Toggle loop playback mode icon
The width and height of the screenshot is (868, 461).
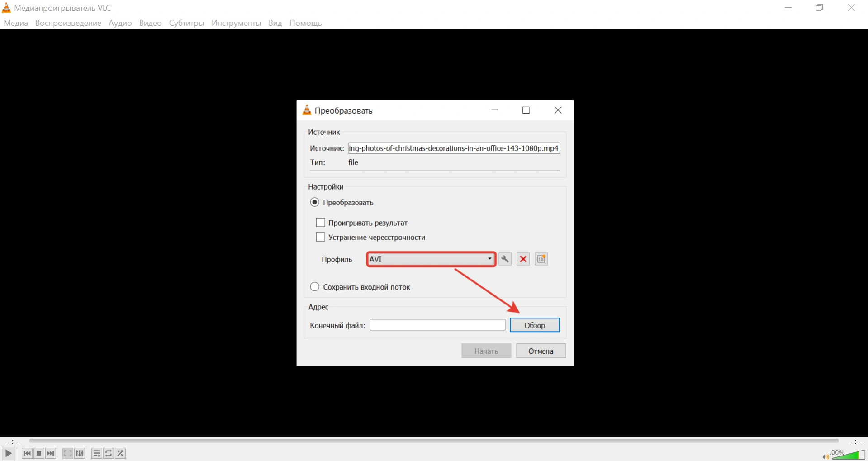109,453
